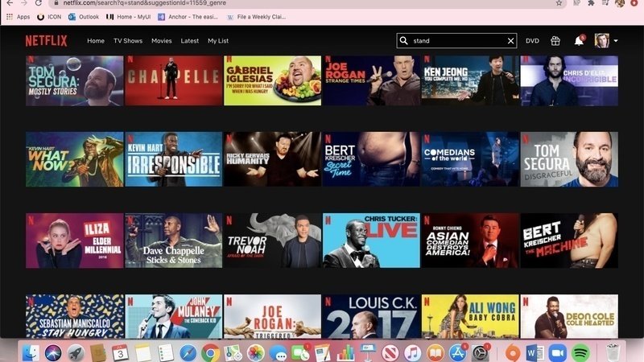Open Microsoft Word from the dock
The height and width of the screenshot is (362, 644).
tap(535, 352)
